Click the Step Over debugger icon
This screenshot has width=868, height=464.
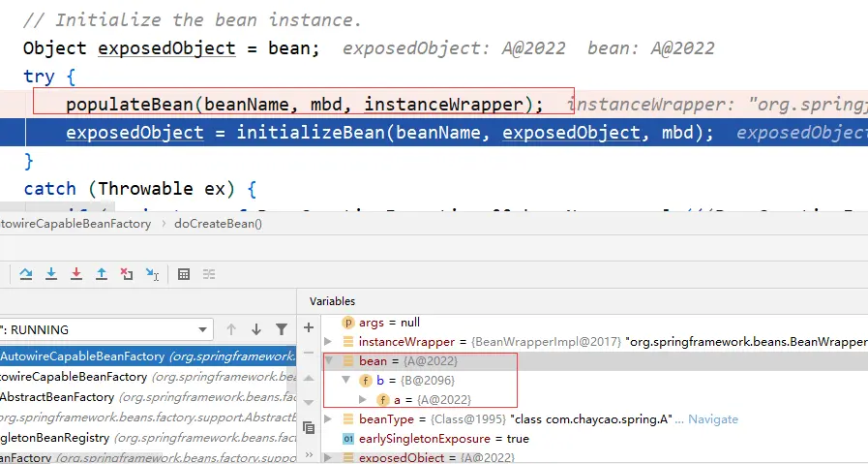pyautogui.click(x=25, y=274)
